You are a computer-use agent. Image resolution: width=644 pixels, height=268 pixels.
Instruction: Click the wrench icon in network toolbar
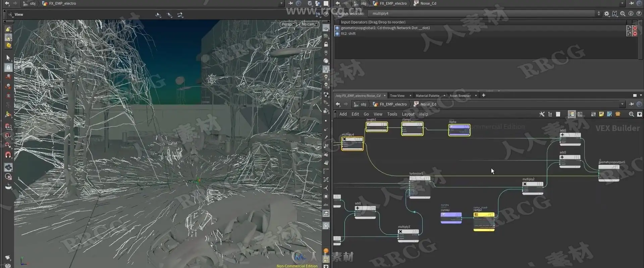coord(542,114)
